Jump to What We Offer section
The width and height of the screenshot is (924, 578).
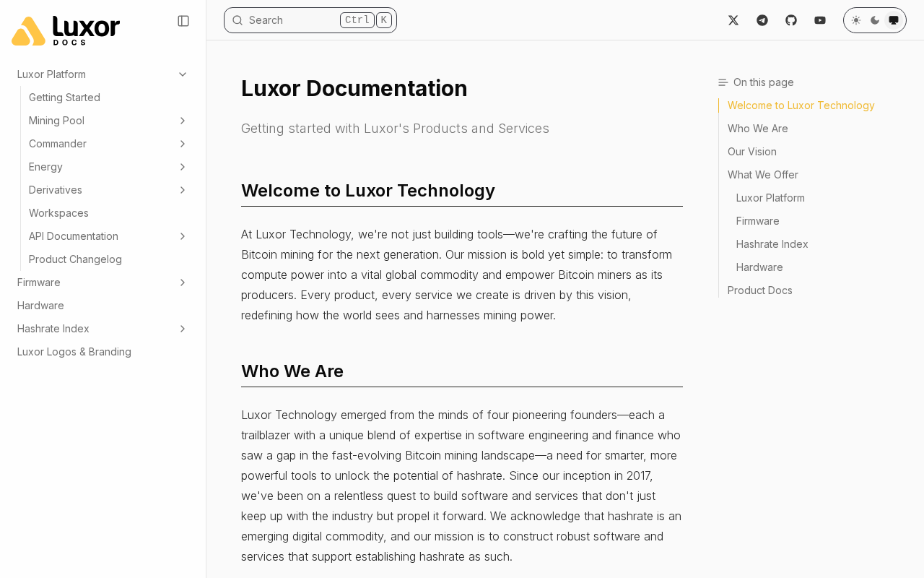[763, 175]
